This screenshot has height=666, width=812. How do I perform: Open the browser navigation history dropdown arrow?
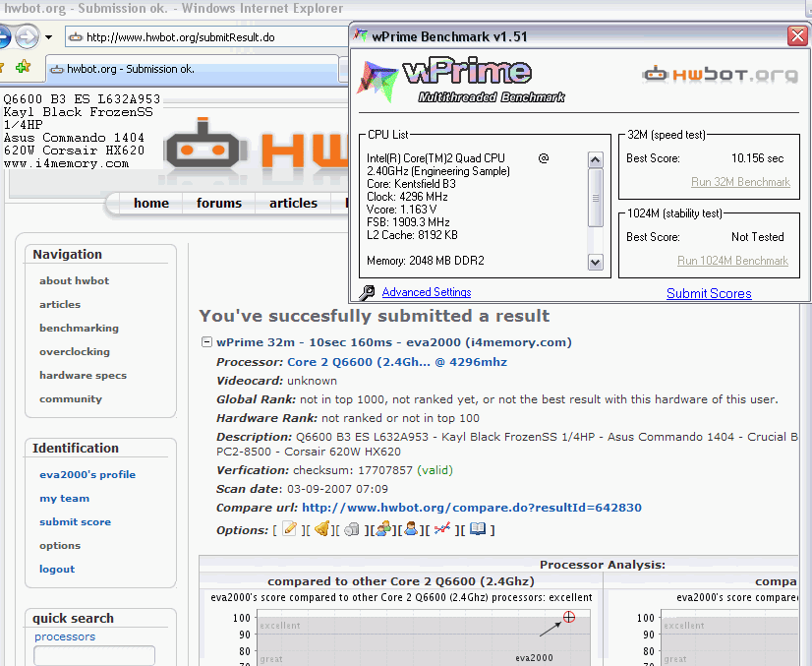click(49, 37)
